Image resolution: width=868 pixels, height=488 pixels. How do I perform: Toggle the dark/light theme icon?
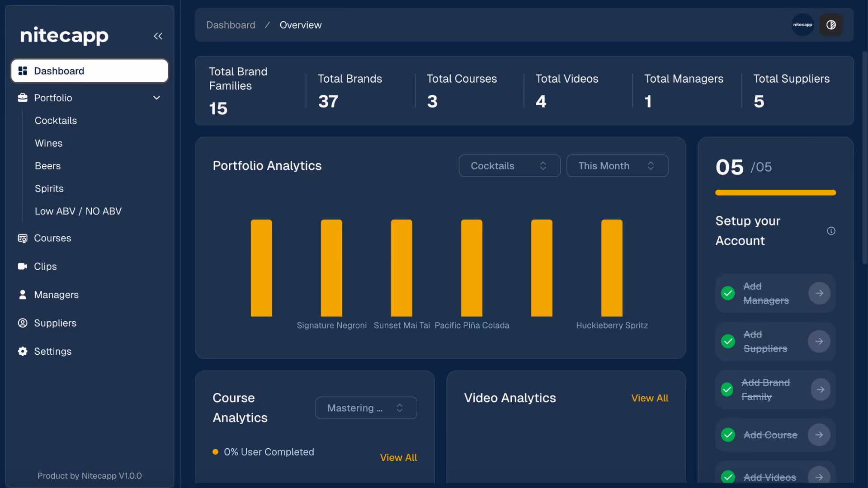831,25
